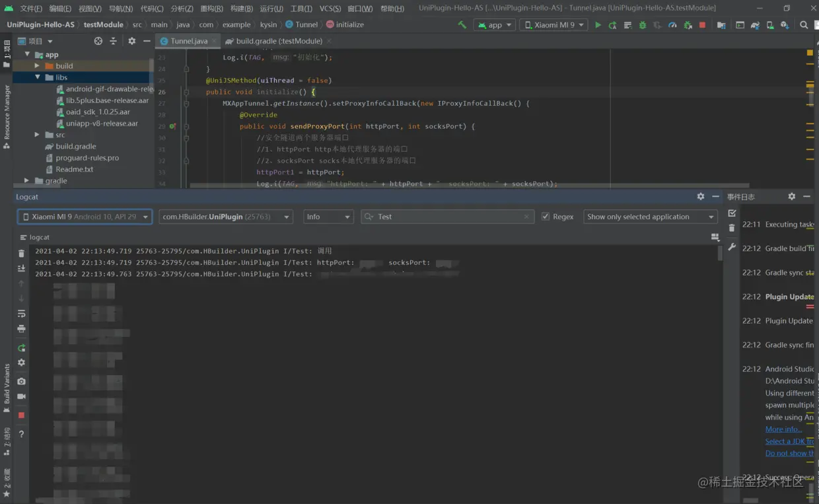Open help question mark in logcat sidebar
819x504 pixels.
tap(21, 434)
